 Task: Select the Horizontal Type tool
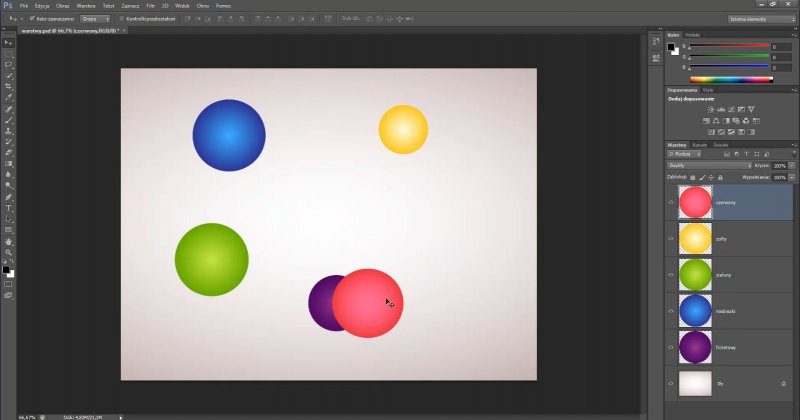[x=9, y=208]
